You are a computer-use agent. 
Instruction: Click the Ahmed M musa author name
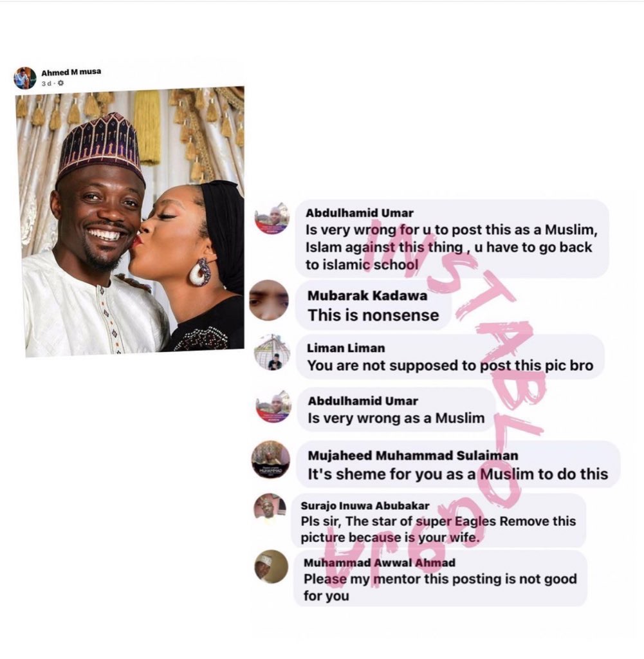pos(71,72)
